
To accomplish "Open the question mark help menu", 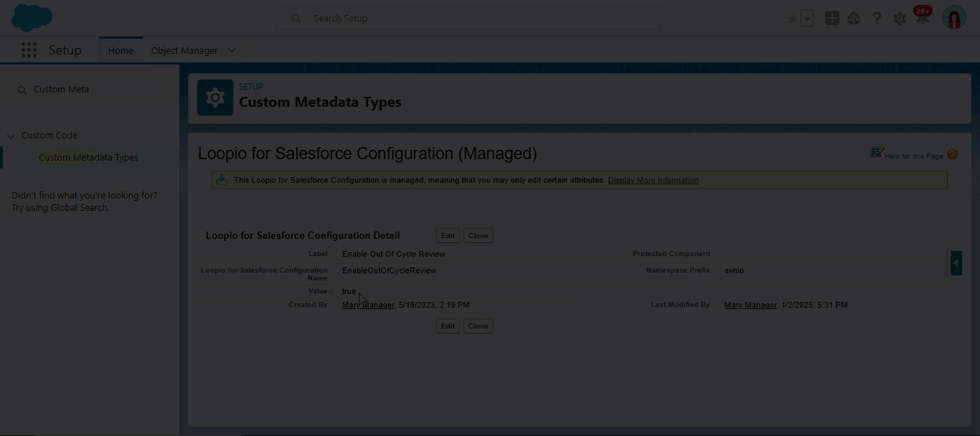I will [x=876, y=19].
